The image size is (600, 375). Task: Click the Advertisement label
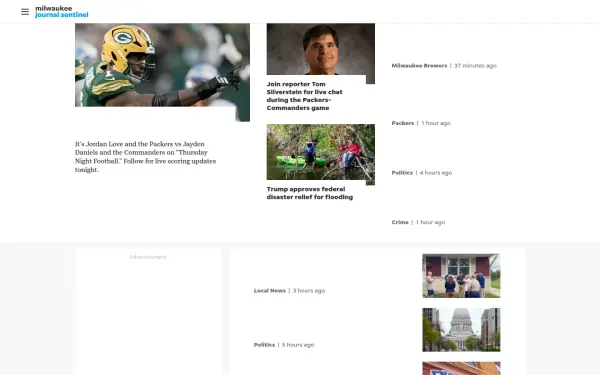coord(148,257)
